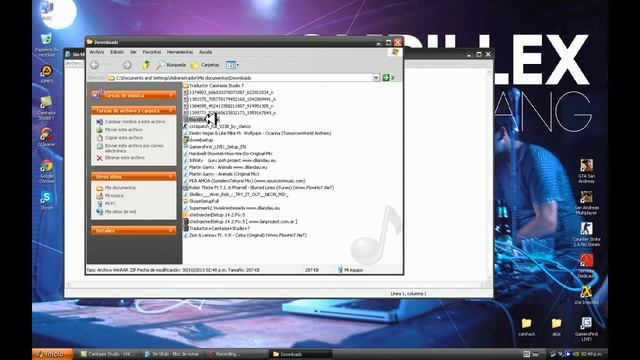Click Eliminar este archivo
Screen dimensions: 640x360
coord(124,158)
